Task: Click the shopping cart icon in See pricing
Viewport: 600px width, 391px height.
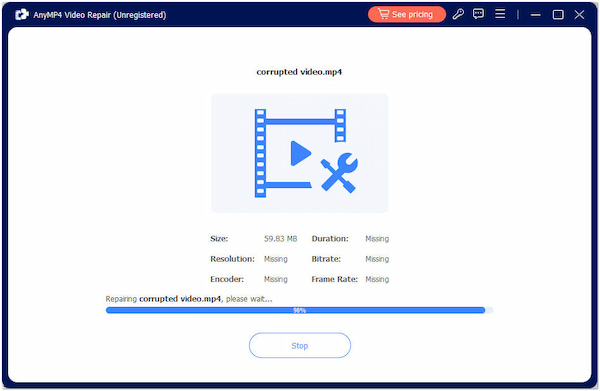Action: [383, 14]
